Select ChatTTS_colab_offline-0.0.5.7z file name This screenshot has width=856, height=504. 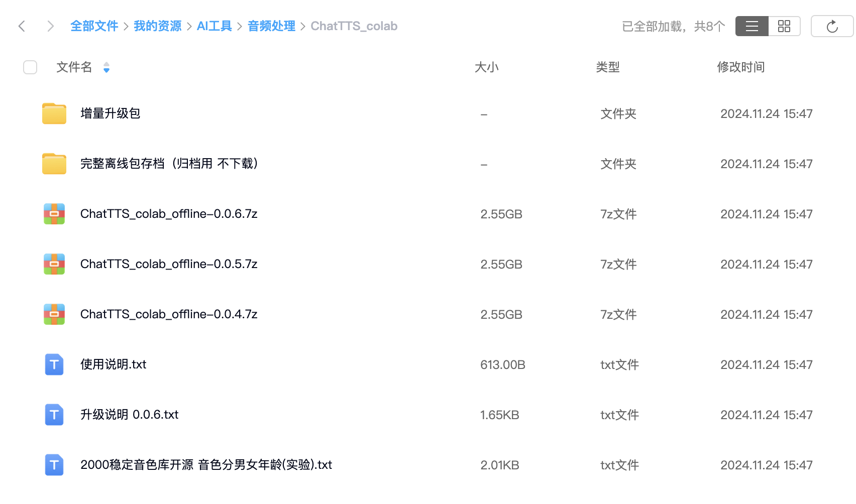[169, 264]
